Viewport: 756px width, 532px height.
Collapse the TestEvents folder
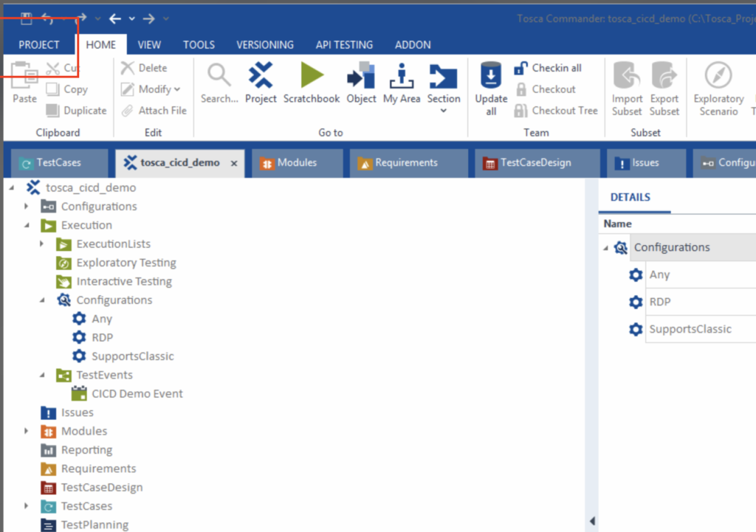(42, 375)
